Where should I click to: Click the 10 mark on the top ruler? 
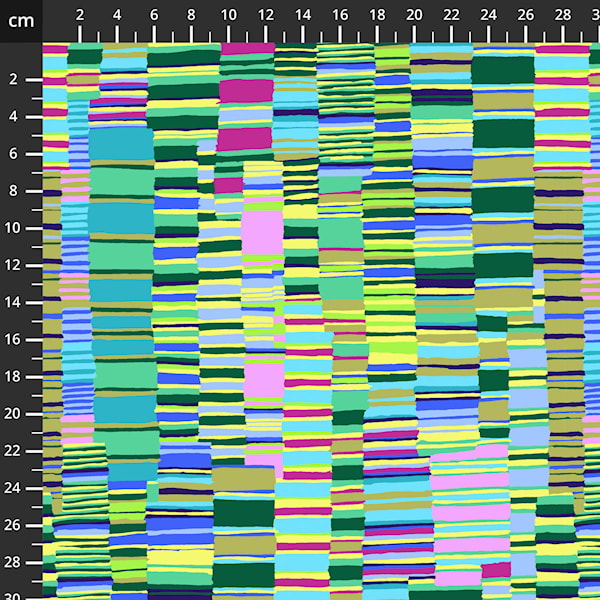tap(228, 15)
